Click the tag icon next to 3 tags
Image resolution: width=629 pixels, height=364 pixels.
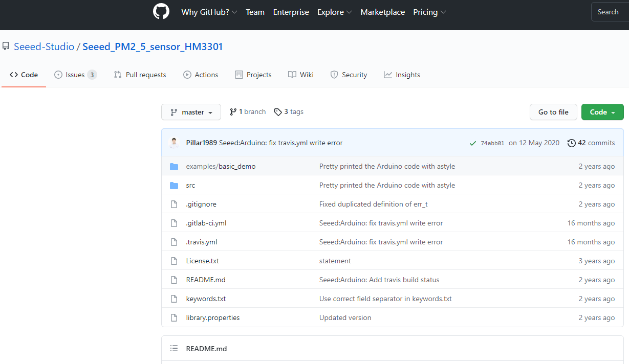[x=278, y=112]
